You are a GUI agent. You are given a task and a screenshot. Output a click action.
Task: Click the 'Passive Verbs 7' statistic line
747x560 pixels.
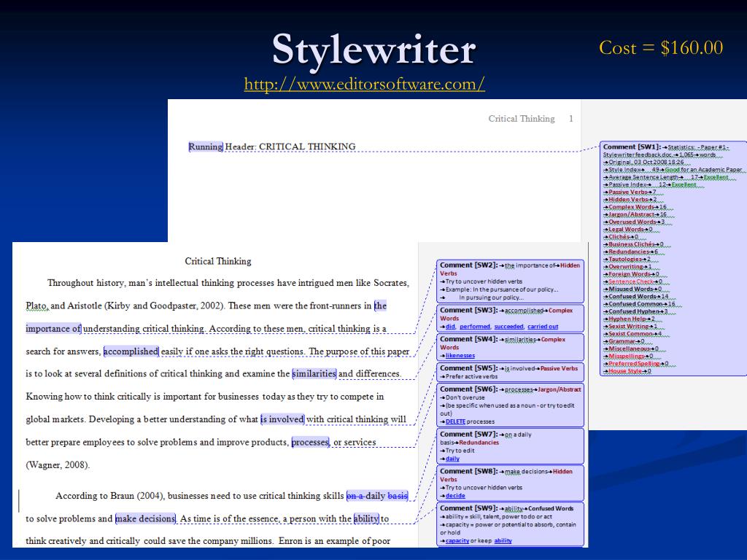[630, 192]
